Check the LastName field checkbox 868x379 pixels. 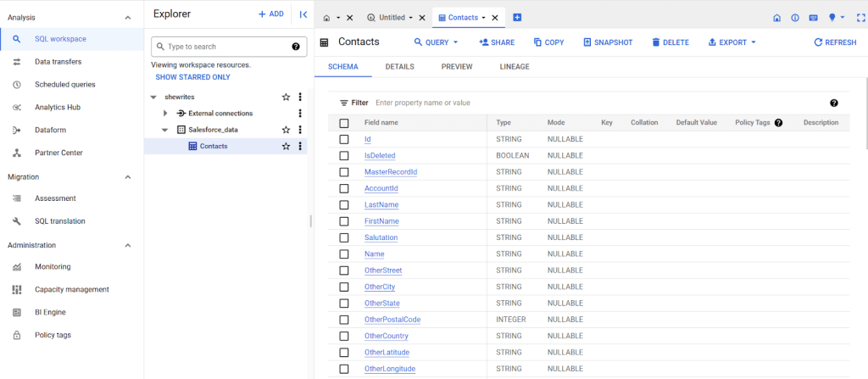344,205
